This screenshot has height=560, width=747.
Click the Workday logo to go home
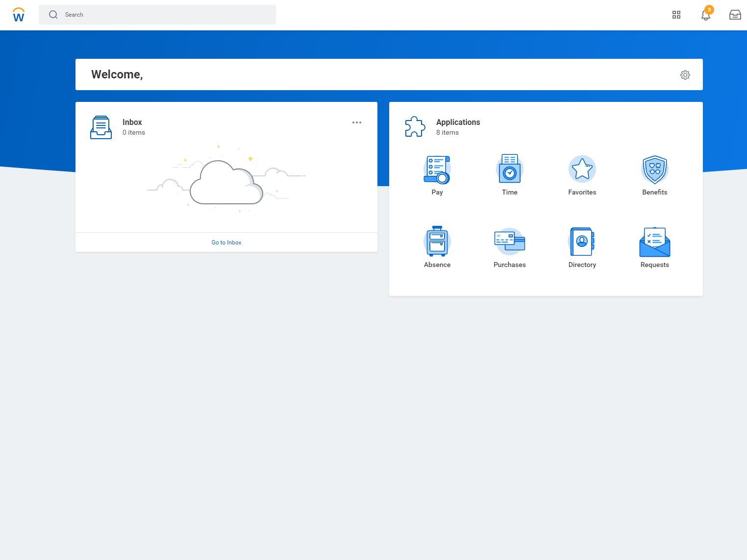19,15
